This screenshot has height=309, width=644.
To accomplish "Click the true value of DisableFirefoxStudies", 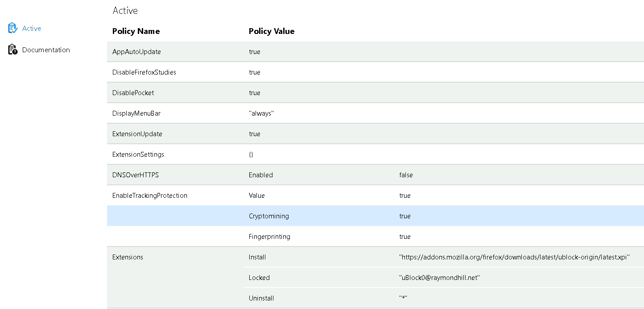I will (x=255, y=72).
